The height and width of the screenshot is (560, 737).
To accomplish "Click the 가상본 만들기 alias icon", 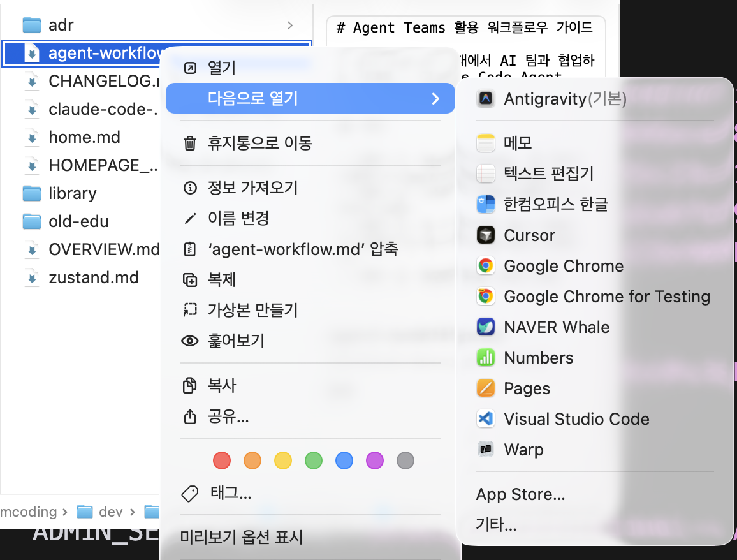I will (190, 310).
